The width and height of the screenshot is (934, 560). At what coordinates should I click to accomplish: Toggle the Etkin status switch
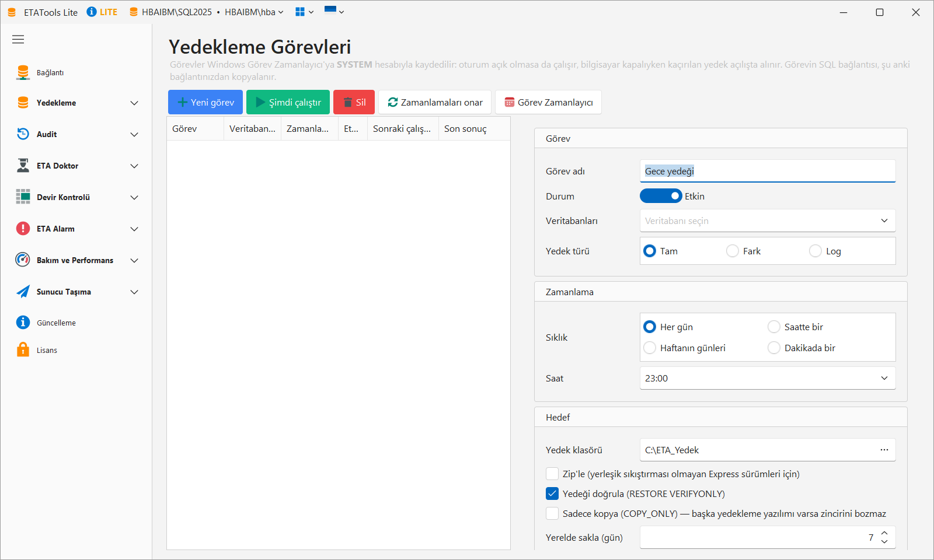[661, 196]
